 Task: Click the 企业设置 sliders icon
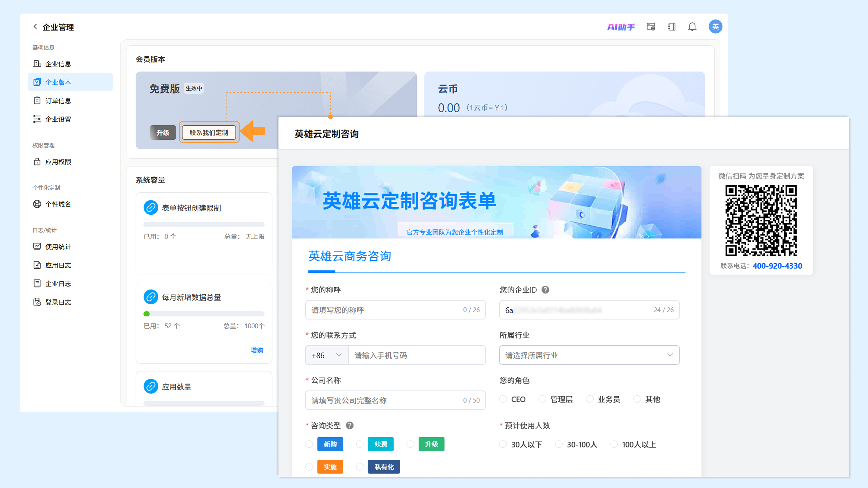click(37, 119)
